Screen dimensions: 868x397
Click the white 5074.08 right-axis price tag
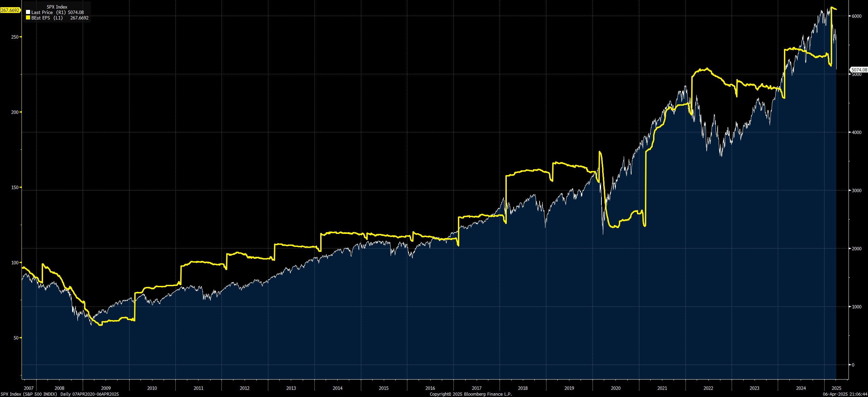859,70
